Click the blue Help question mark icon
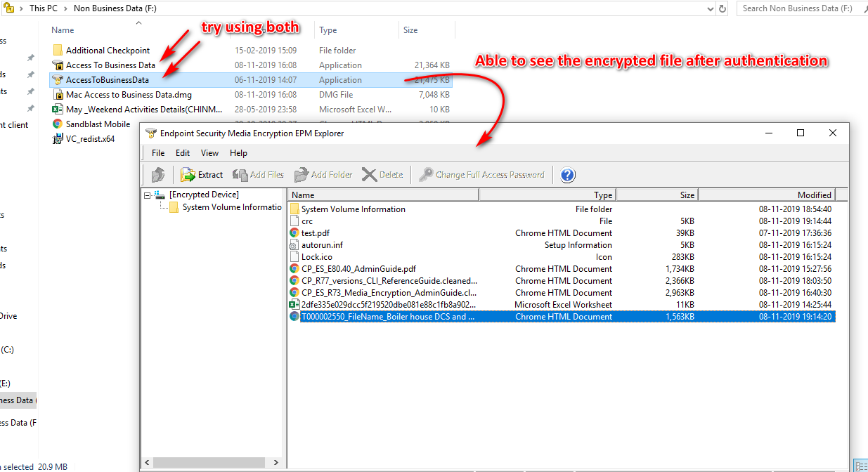868x472 pixels. [x=568, y=175]
